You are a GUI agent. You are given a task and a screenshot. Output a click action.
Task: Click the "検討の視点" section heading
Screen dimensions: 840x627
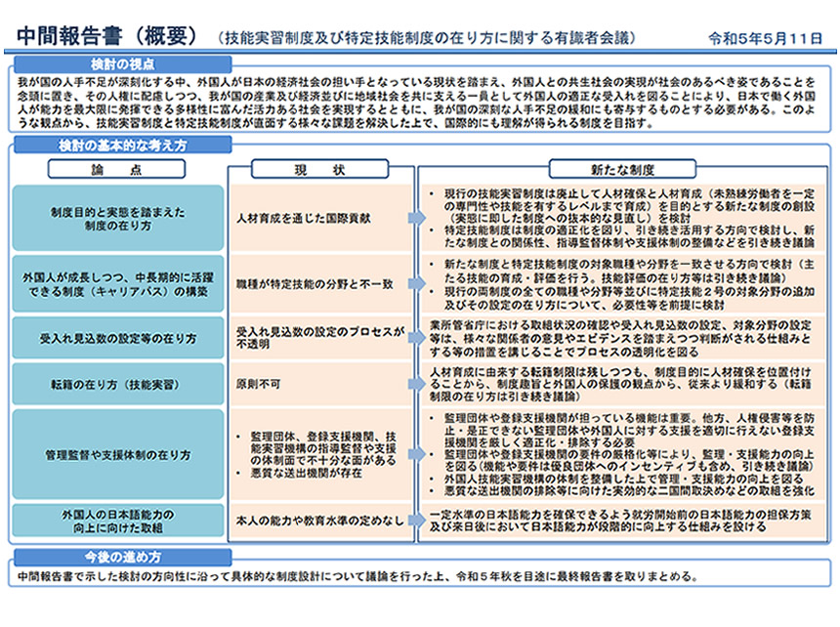[123, 64]
